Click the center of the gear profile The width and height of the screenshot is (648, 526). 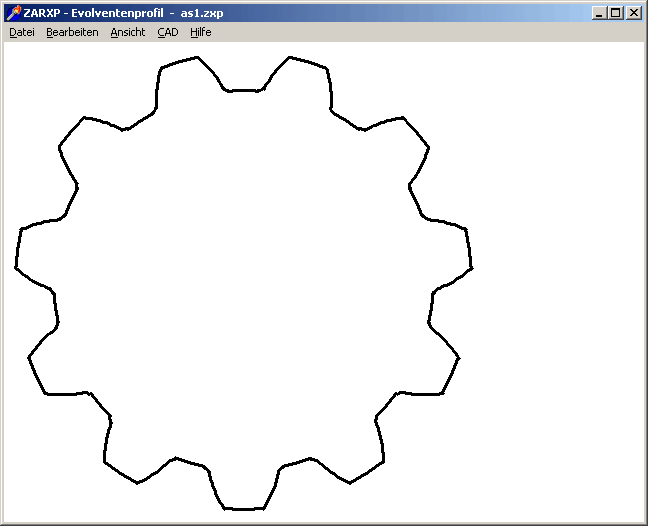pos(243,282)
